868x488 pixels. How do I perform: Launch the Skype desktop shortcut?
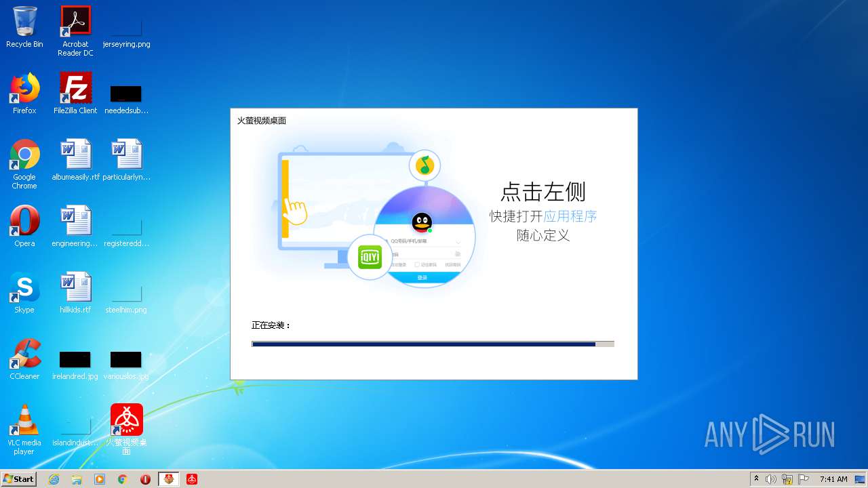click(24, 293)
